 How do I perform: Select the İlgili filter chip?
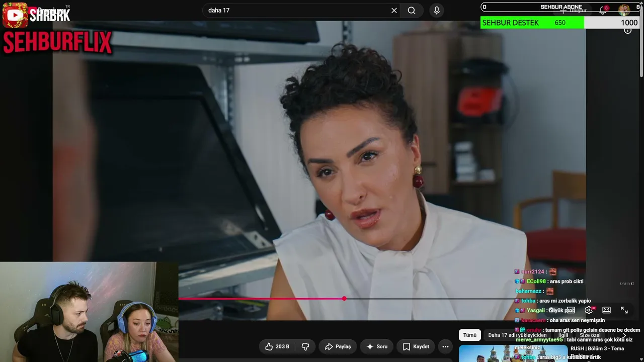[x=563, y=335]
